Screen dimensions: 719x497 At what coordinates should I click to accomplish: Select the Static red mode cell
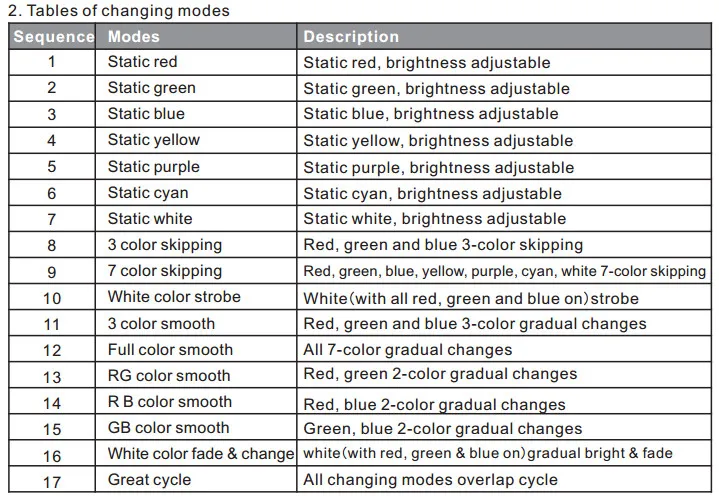pyautogui.click(x=196, y=62)
